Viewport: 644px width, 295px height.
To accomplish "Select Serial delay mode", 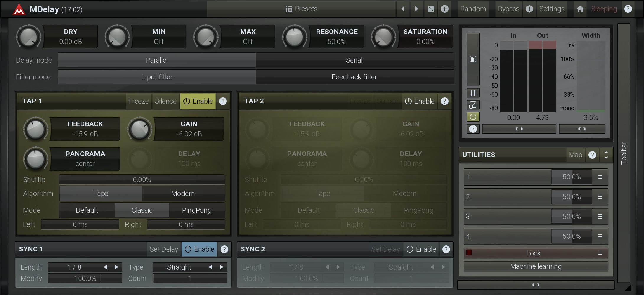I will [354, 60].
